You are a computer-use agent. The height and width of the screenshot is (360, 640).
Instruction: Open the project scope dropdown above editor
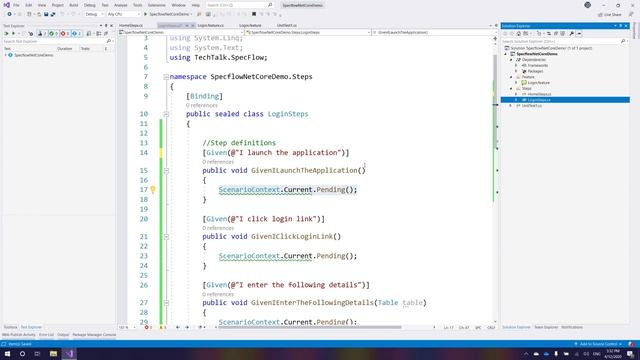(x=181, y=32)
